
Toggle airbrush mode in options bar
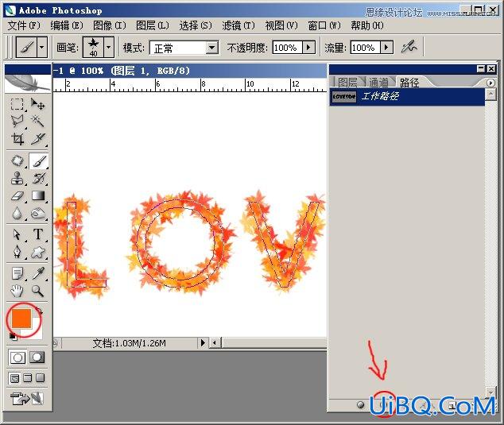(x=409, y=47)
